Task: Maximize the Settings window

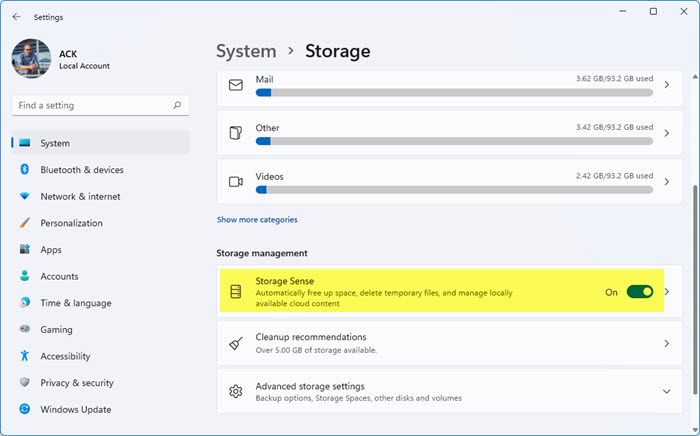Action: click(x=653, y=12)
